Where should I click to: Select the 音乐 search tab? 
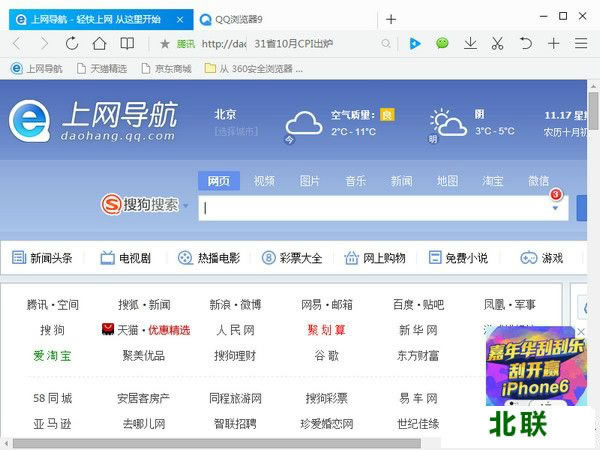tap(355, 181)
